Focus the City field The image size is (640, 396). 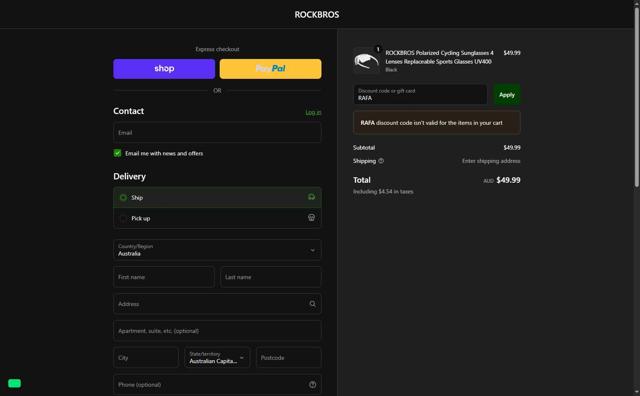tap(146, 358)
